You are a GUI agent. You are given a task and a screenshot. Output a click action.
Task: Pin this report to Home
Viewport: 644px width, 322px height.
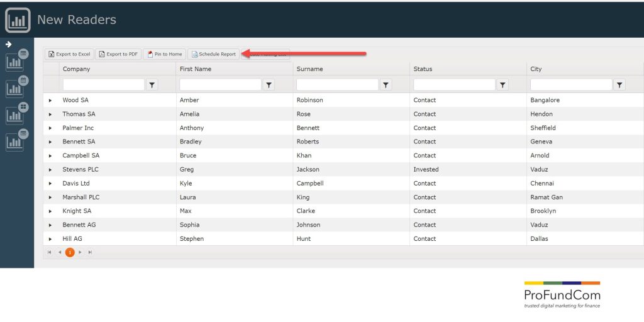point(164,54)
